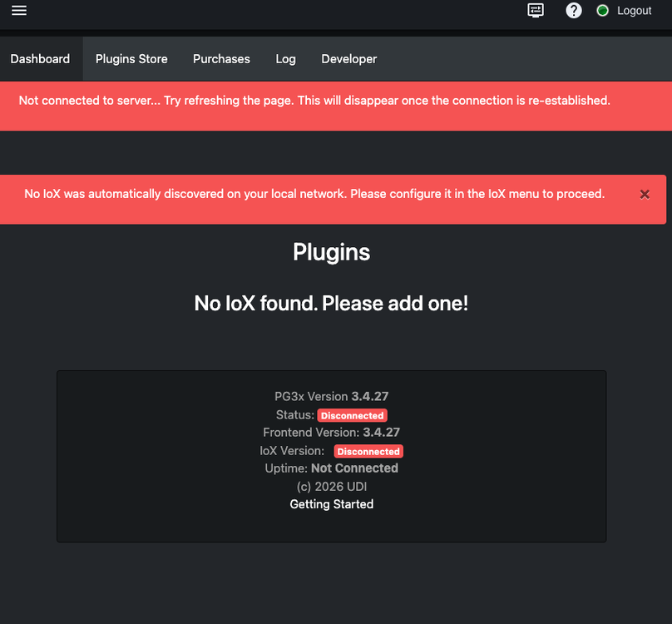Open the Developer tab
This screenshot has width=672, height=624.
(x=348, y=59)
